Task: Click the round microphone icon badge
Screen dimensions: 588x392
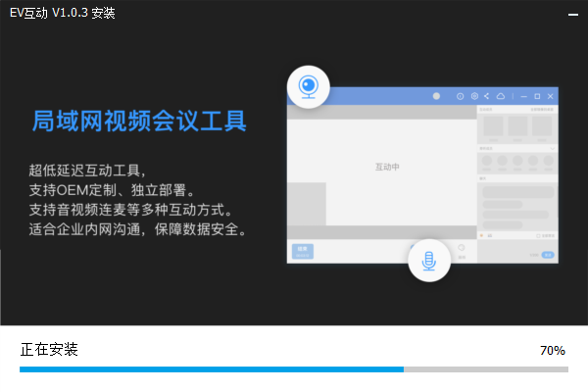Action: tap(428, 261)
